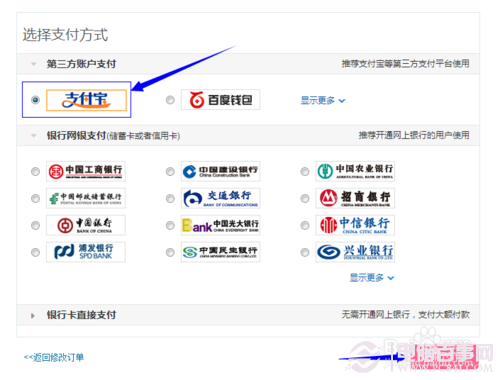Click the 银行网银支付 section header

248,136
